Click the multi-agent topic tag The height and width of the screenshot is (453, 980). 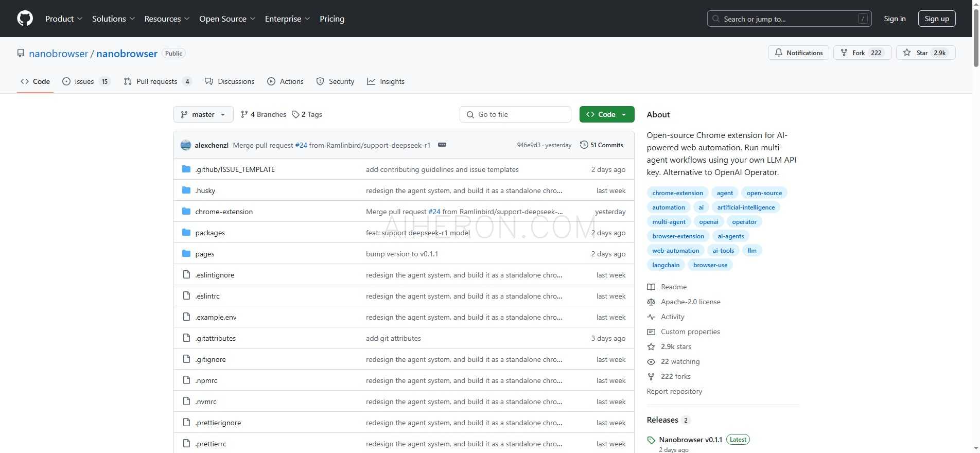(669, 222)
